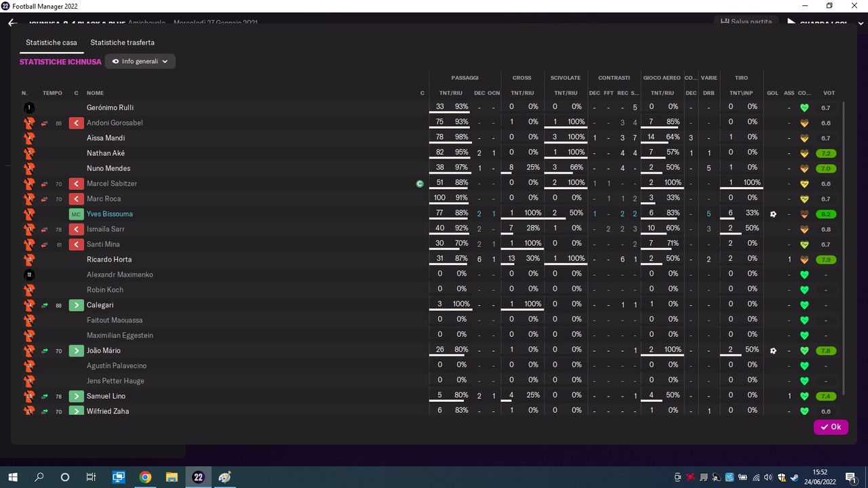
Task: Click Football Manager 22 taskbar icon
Action: 198,477
